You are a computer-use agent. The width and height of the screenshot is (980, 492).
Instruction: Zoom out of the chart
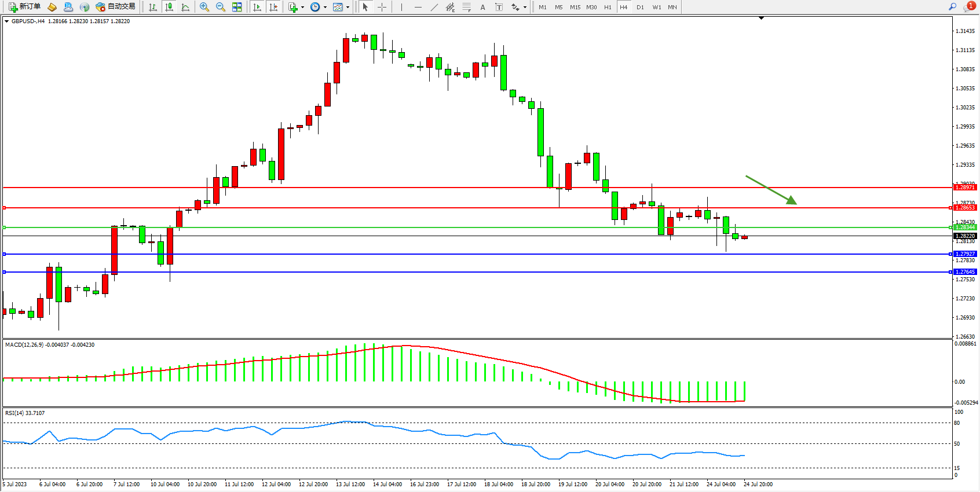pos(221,7)
